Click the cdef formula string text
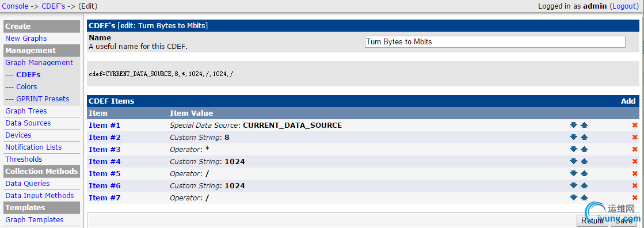The image size is (644, 228). [x=161, y=74]
